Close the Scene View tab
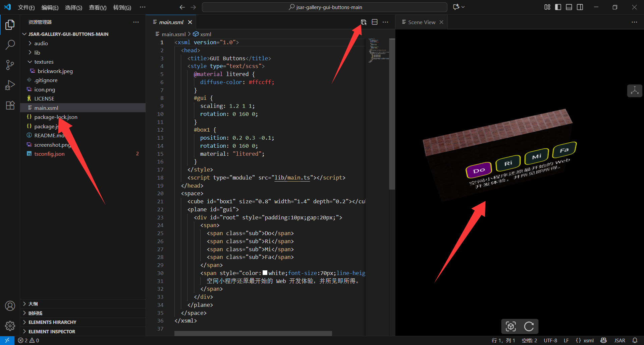Viewport: 644px width, 345px height. coord(441,22)
